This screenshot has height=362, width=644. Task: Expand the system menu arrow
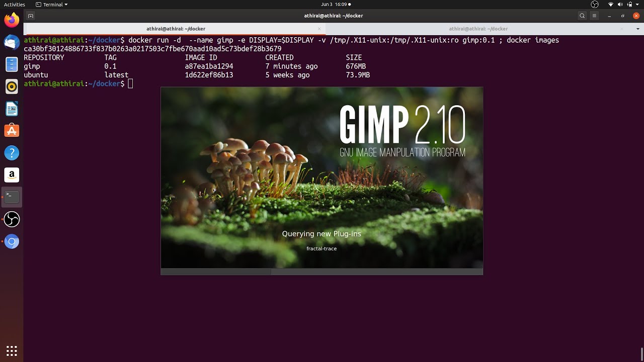pyautogui.click(x=638, y=5)
